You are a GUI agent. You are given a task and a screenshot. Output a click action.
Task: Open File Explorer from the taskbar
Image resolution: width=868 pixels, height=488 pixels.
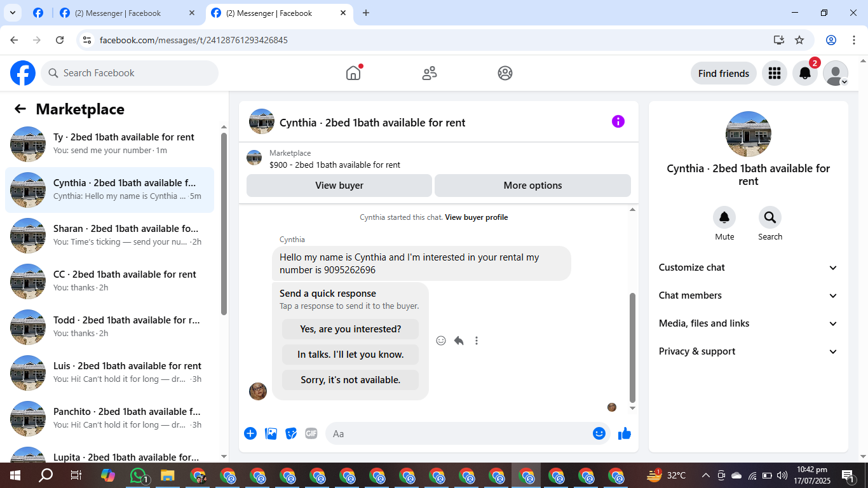[x=167, y=475]
